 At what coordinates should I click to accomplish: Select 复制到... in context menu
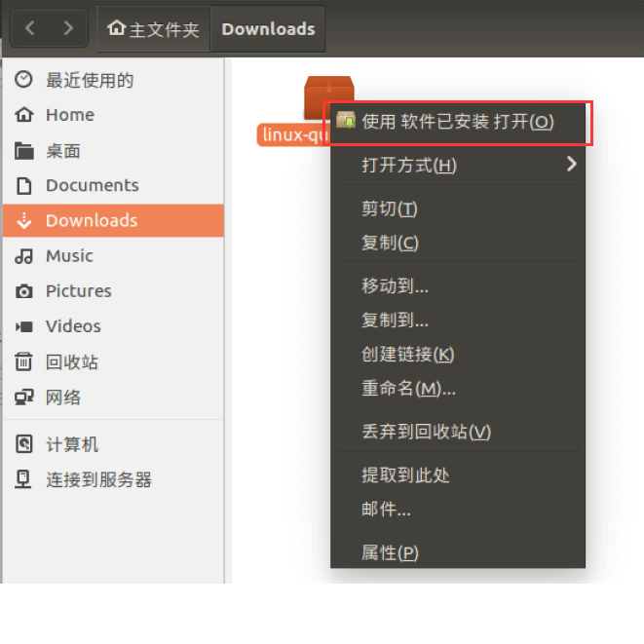458,321
